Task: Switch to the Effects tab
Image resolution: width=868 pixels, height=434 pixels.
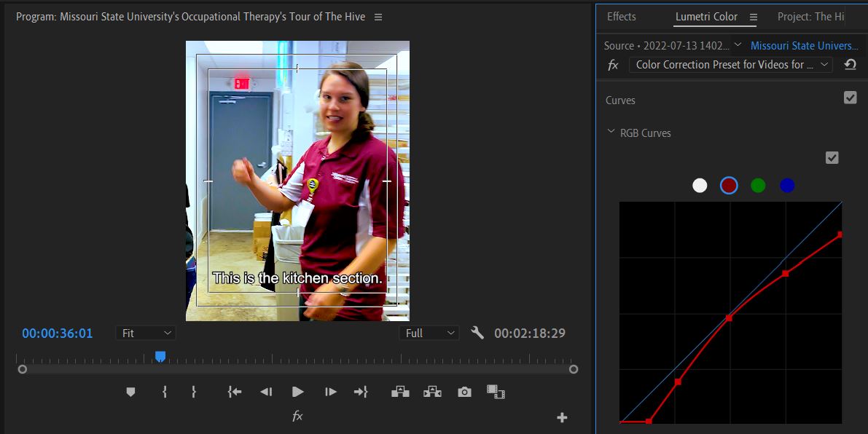Action: [621, 17]
